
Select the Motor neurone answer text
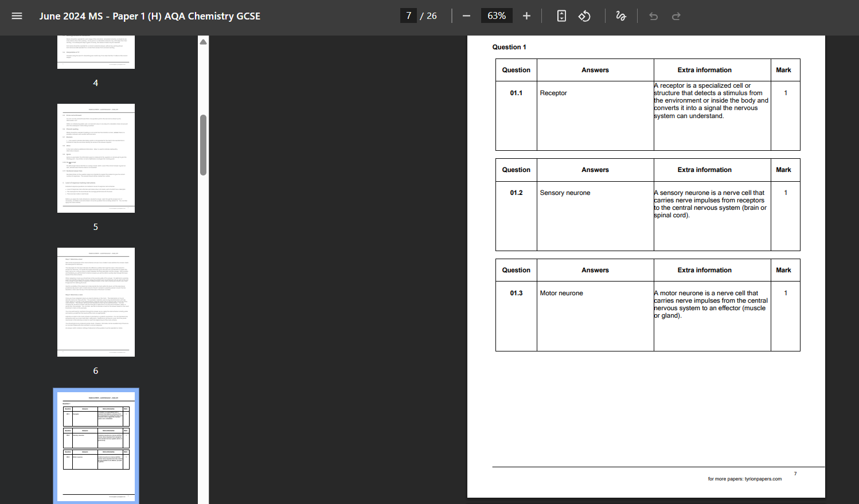[x=561, y=293]
